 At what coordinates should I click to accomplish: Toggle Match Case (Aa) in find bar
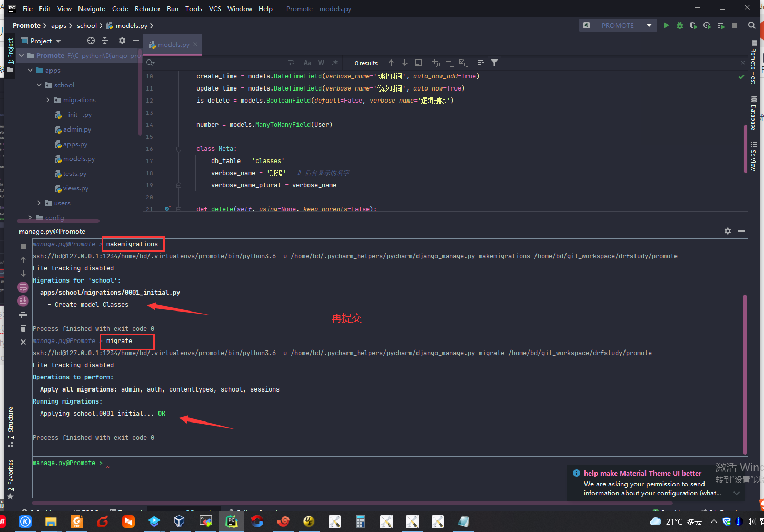(307, 63)
